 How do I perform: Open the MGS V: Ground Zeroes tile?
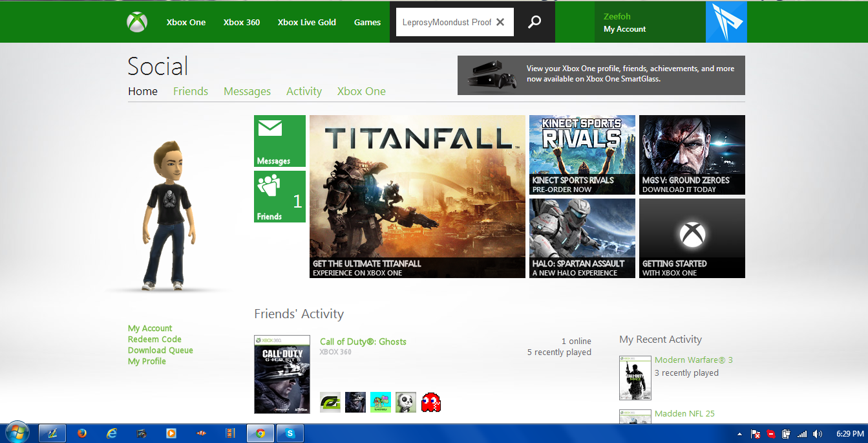[x=692, y=155]
